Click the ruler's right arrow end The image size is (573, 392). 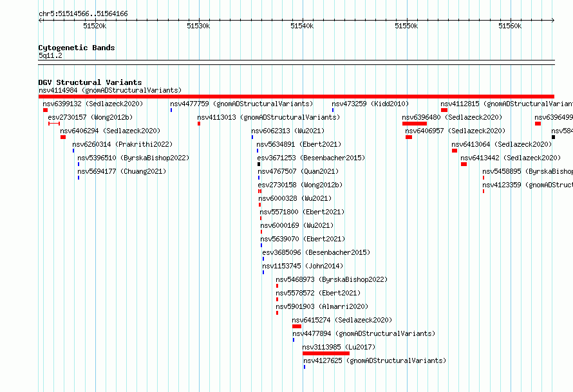coord(553,20)
